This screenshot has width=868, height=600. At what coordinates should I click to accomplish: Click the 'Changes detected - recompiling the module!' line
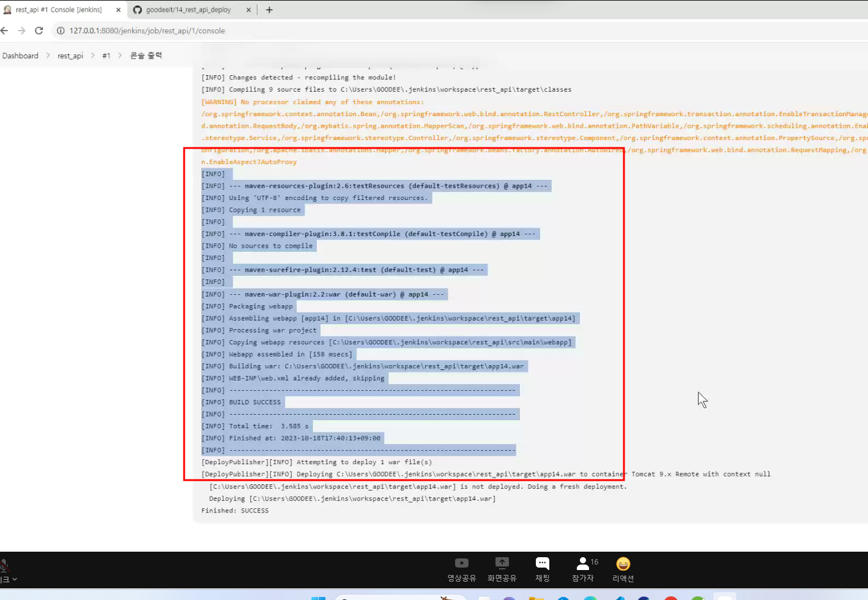point(299,78)
